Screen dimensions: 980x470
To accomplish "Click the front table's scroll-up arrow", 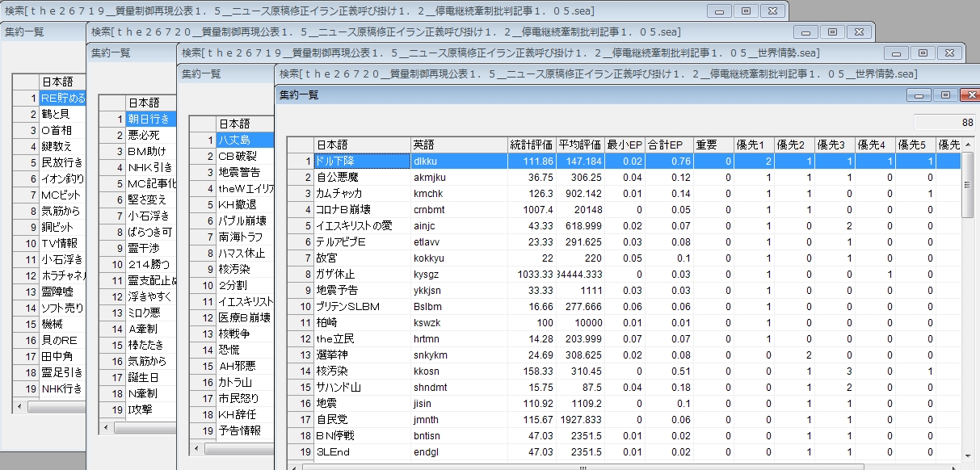I will [x=967, y=145].
